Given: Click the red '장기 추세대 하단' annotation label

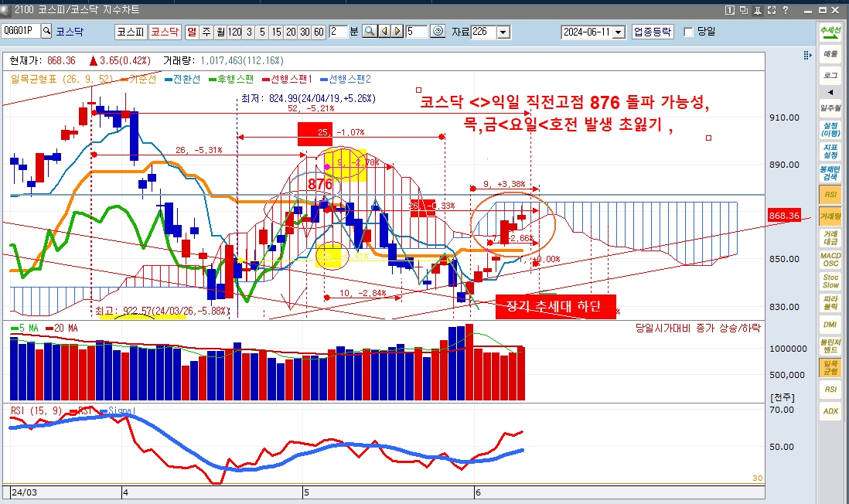Looking at the screenshot, I should (x=555, y=306).
